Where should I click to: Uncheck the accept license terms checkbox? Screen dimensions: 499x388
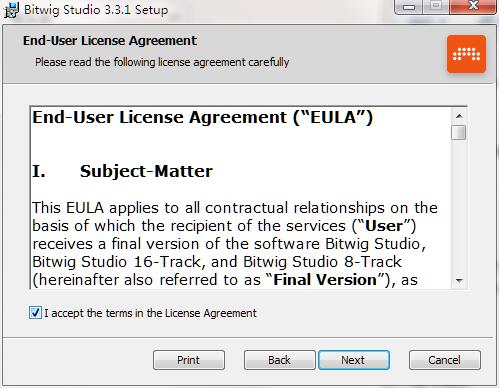[35, 313]
